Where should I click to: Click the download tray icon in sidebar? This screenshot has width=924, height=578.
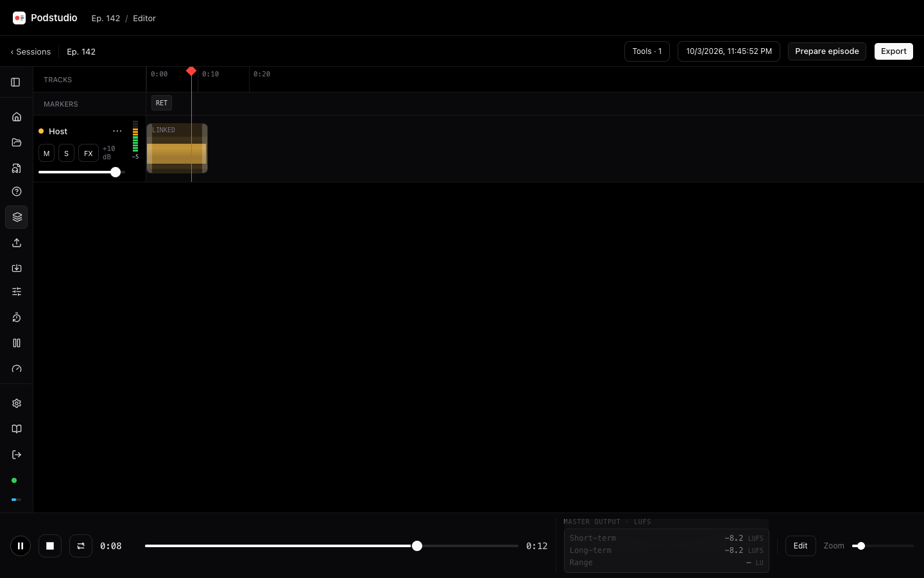[x=17, y=268]
